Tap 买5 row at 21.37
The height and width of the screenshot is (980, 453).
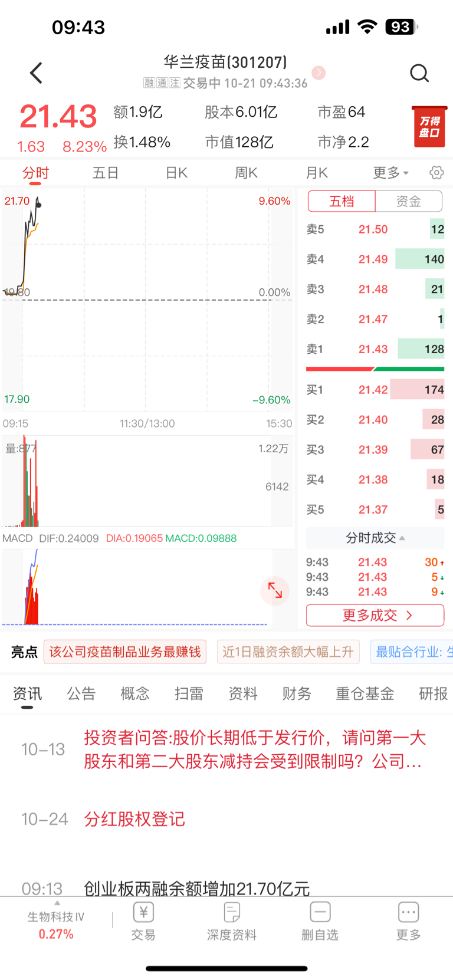point(375,509)
